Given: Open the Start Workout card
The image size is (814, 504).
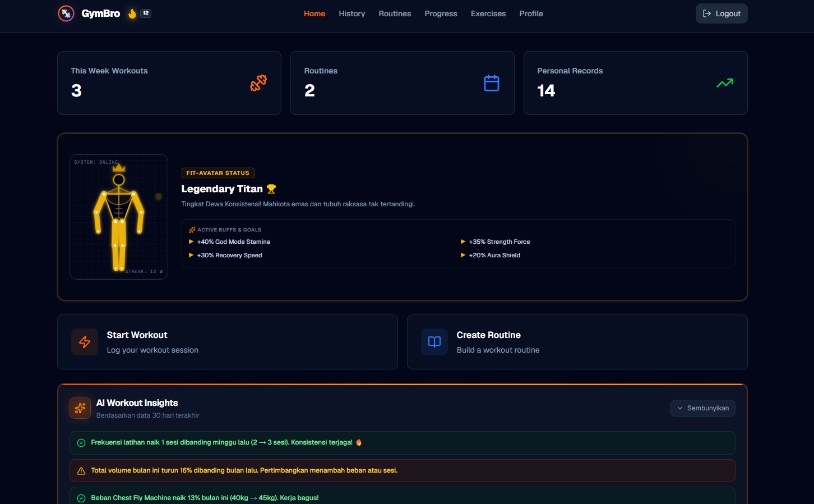Looking at the screenshot, I should point(228,342).
